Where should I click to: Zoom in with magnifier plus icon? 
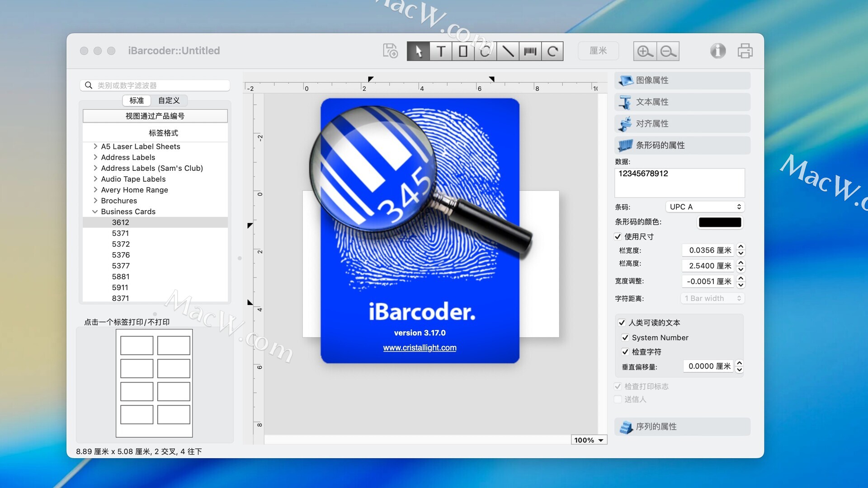point(645,51)
